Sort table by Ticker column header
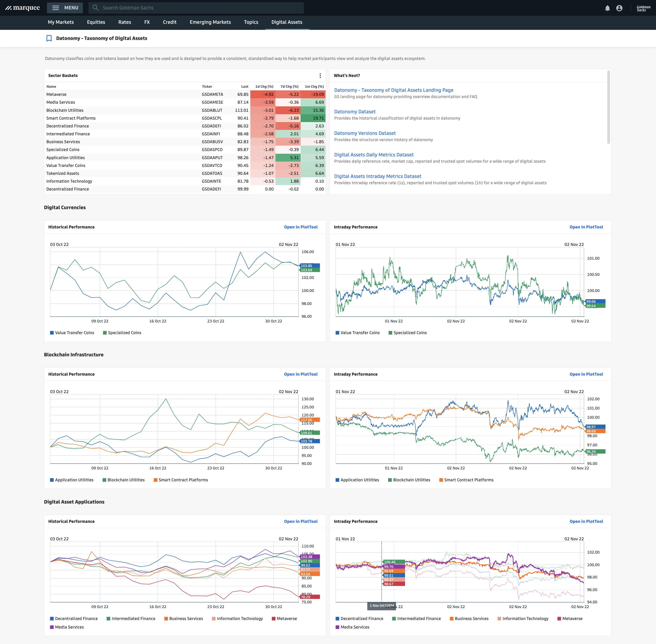The image size is (656, 644). [x=207, y=87]
